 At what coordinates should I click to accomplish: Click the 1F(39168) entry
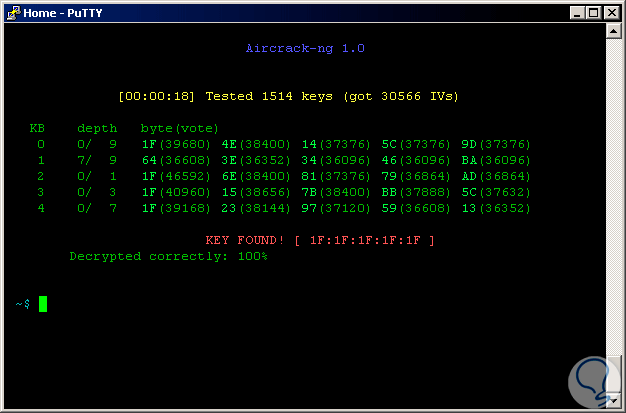pyautogui.click(x=176, y=208)
